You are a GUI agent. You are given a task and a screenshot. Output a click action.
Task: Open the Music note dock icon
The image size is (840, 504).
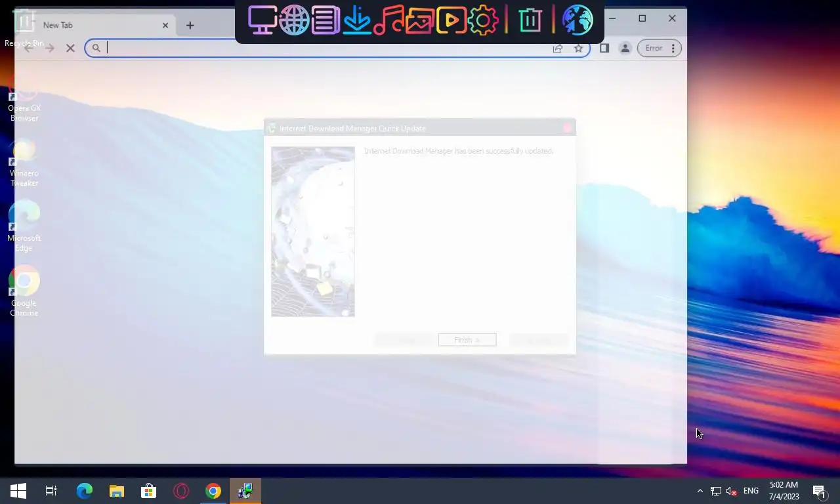(x=388, y=20)
